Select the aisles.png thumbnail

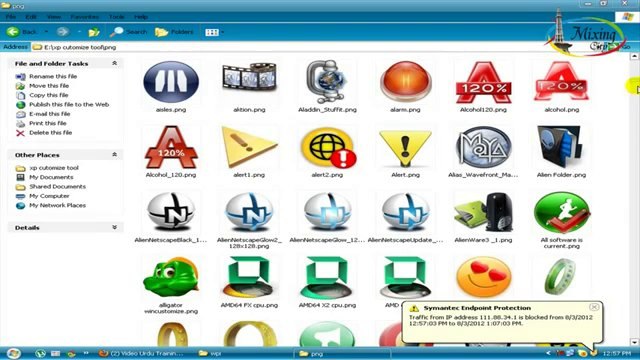tap(171, 82)
